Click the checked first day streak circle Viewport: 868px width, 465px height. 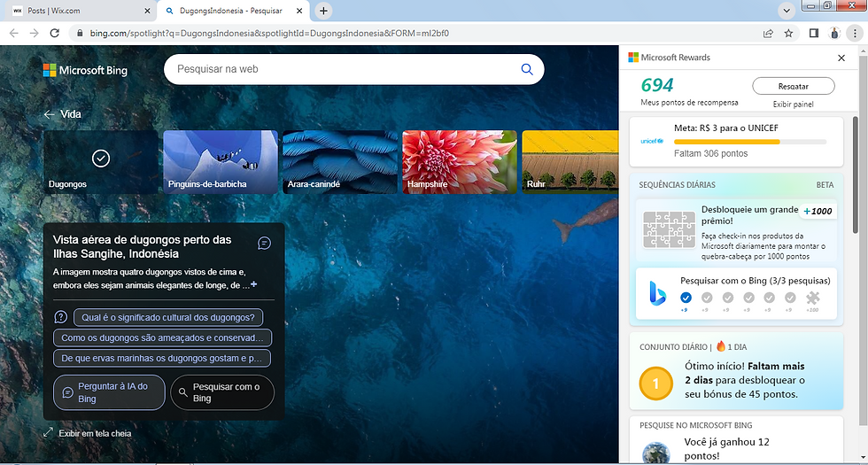click(686, 298)
